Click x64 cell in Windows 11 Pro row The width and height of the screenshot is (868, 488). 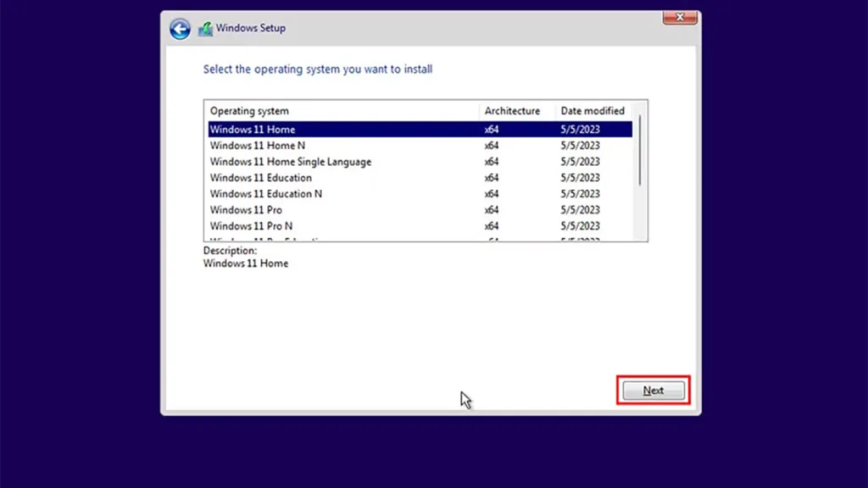coord(492,210)
